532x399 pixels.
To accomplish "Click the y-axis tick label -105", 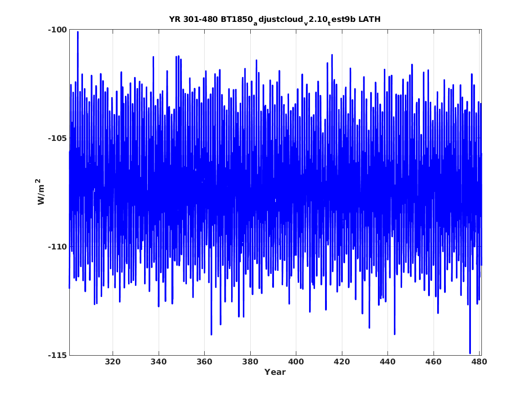I will 57,138.
